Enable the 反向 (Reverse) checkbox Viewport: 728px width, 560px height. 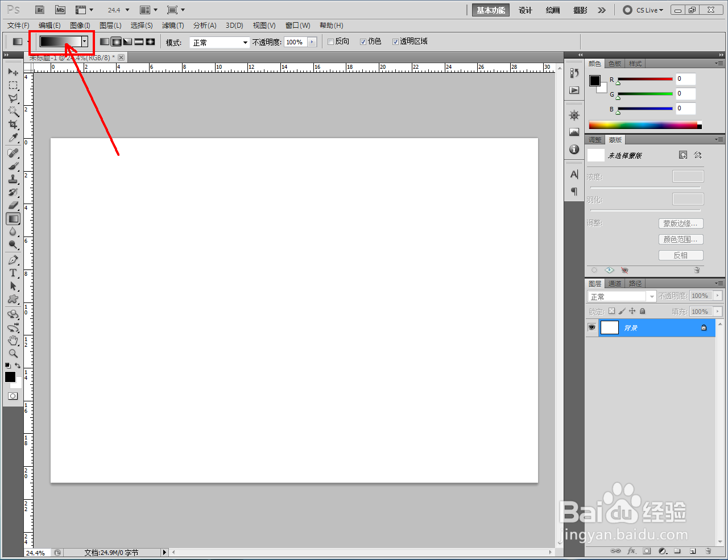click(x=331, y=42)
